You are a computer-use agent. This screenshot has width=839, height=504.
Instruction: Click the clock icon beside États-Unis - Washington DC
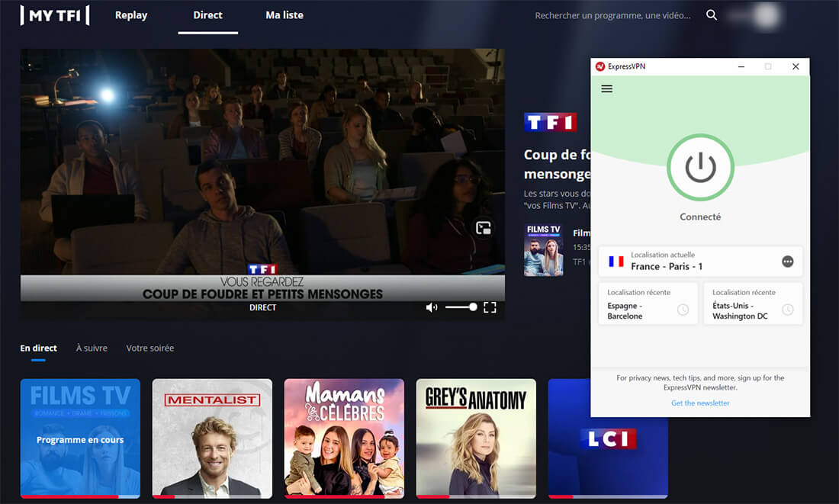[x=788, y=310]
